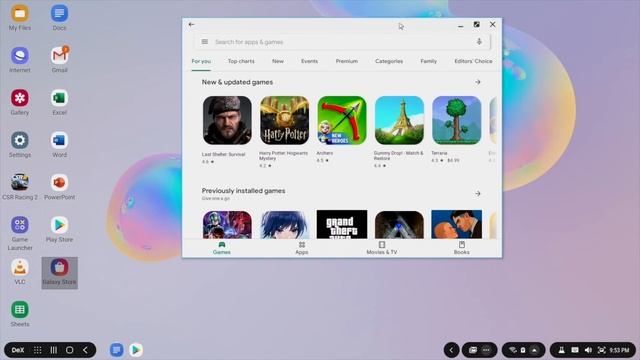Open the keyboard tray icon
The width and height of the screenshot is (640, 360).
point(575,350)
